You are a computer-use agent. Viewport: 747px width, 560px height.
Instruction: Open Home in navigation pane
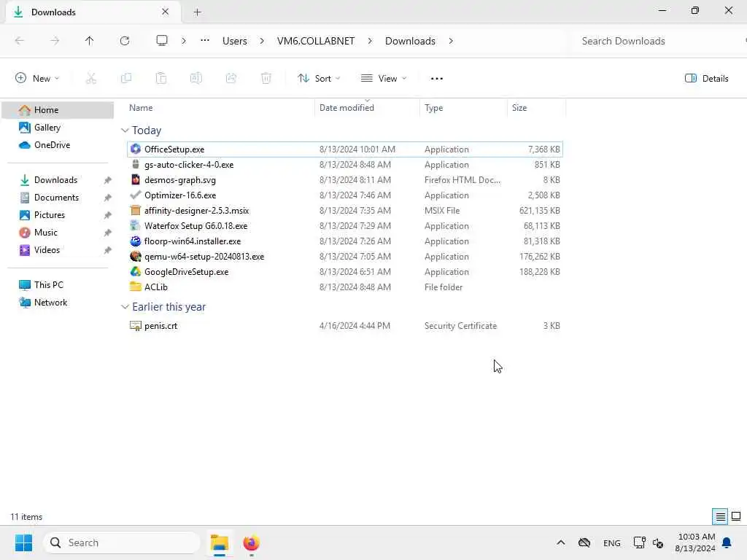58,110
